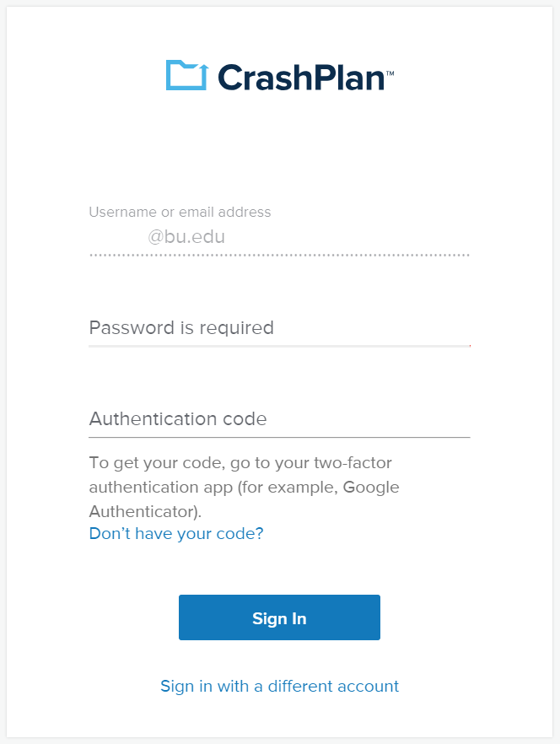The image size is (560, 744).
Task: Focus the Authentication code field
Action: 279,419
